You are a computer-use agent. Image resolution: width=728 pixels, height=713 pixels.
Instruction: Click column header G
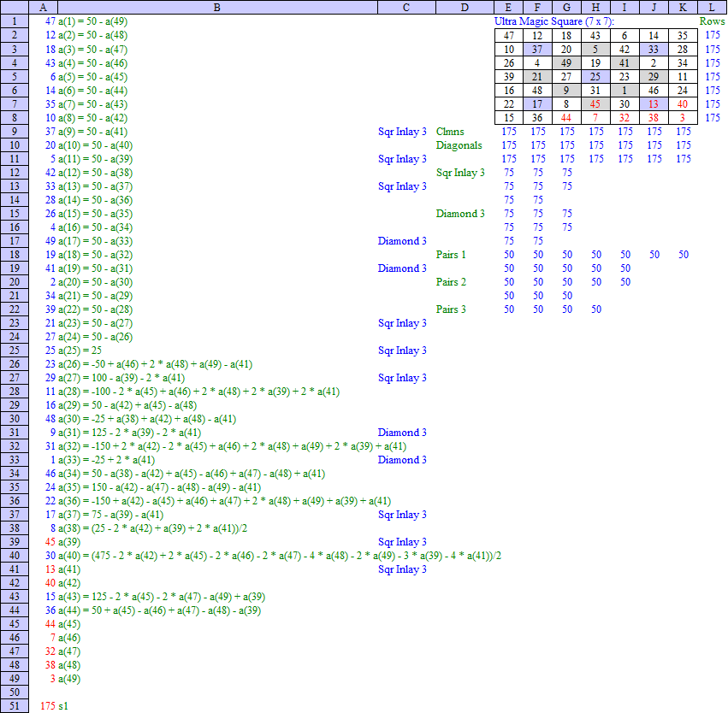point(566,7)
